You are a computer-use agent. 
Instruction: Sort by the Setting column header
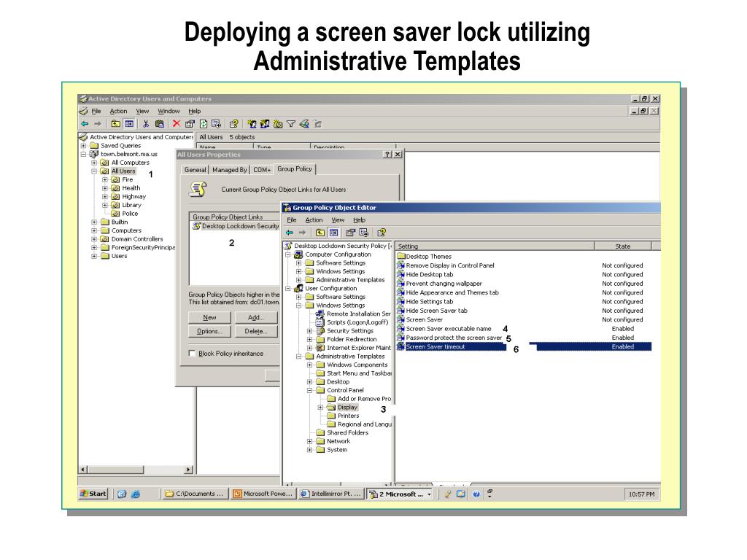tap(495, 246)
